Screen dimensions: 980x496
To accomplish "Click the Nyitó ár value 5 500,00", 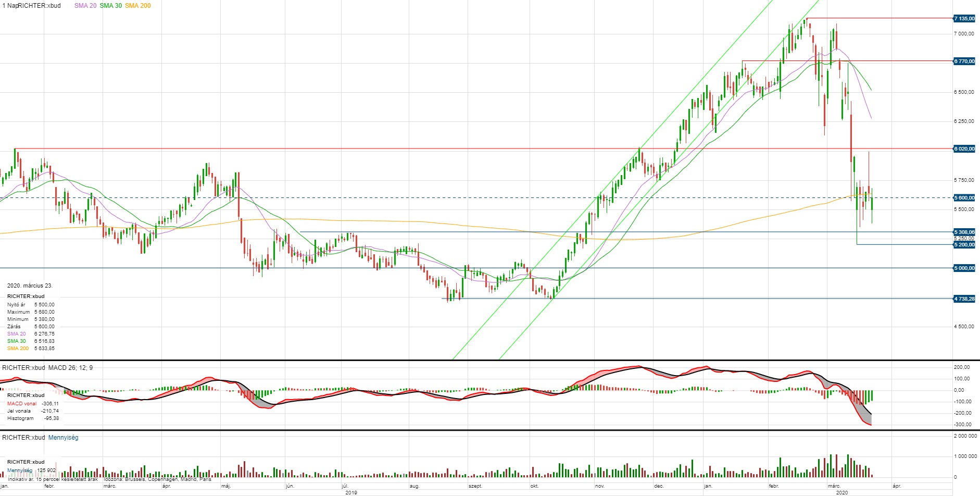I will pos(44,305).
